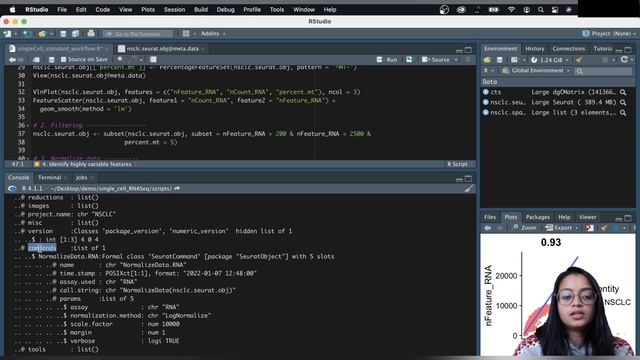
Task: Click the Remove current plot icon
Action: click(x=589, y=228)
